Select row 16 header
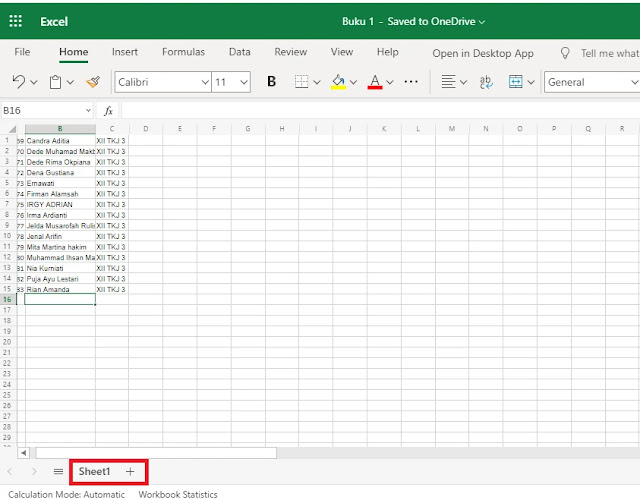The image size is (640, 500). point(7,300)
